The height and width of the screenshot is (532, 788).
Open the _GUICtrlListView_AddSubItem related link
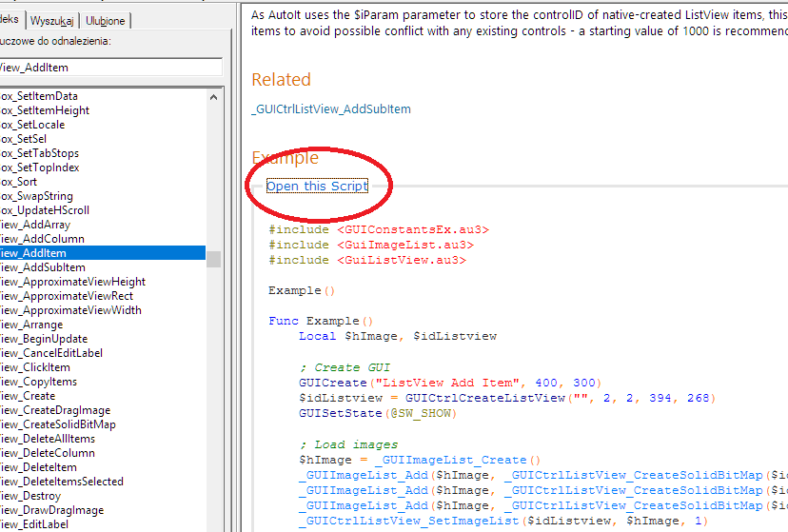click(331, 109)
